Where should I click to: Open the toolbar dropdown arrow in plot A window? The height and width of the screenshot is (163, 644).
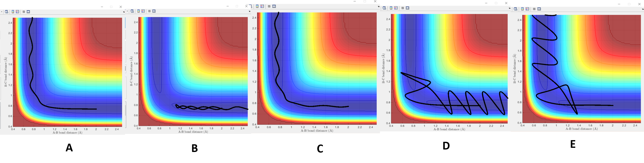click(x=2, y=12)
